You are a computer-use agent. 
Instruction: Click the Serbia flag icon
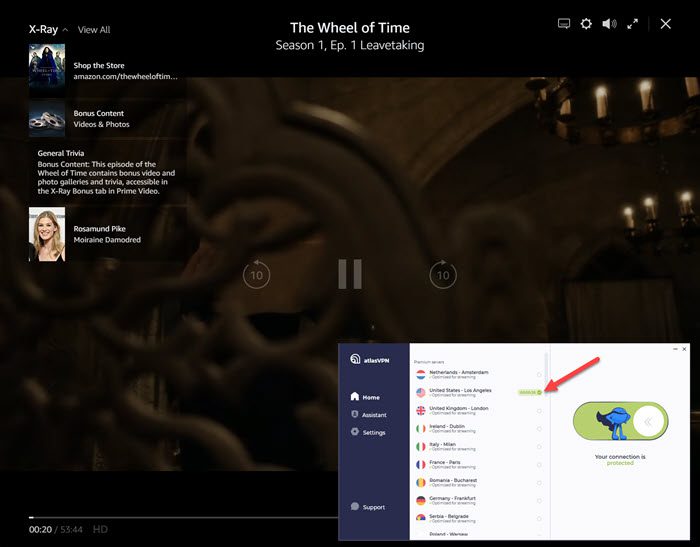click(x=421, y=518)
